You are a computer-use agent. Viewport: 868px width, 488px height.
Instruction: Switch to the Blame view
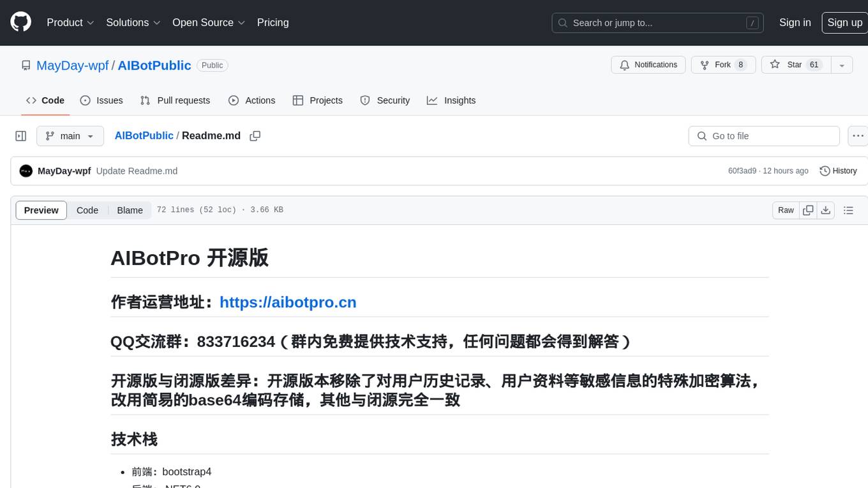pyautogui.click(x=130, y=210)
